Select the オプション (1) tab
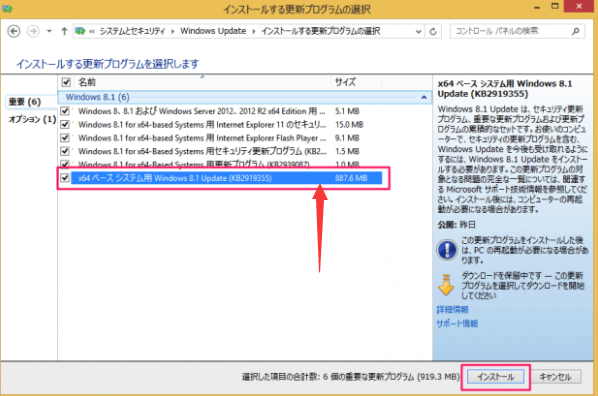The width and height of the screenshot is (598, 396). 32,119
